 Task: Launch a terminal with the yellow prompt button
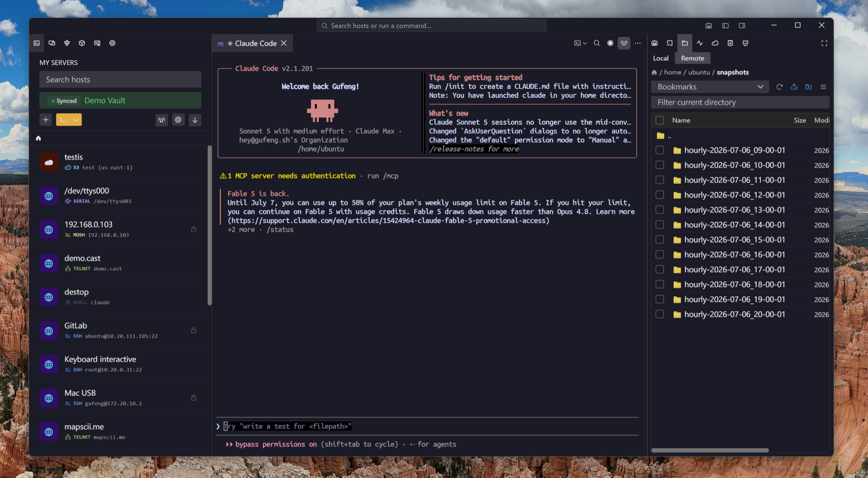(63, 120)
